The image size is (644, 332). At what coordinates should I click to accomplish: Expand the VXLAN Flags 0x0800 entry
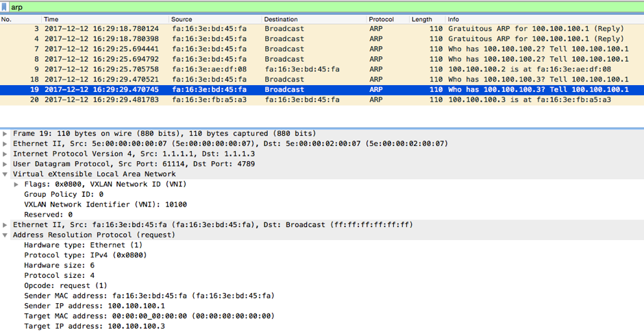17,185
